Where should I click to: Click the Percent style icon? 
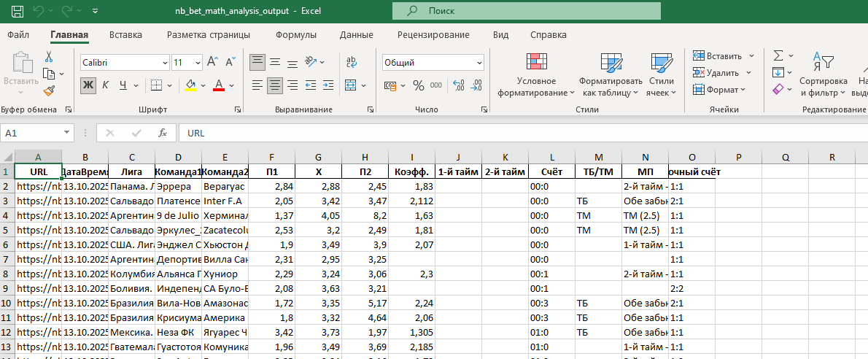coord(418,85)
